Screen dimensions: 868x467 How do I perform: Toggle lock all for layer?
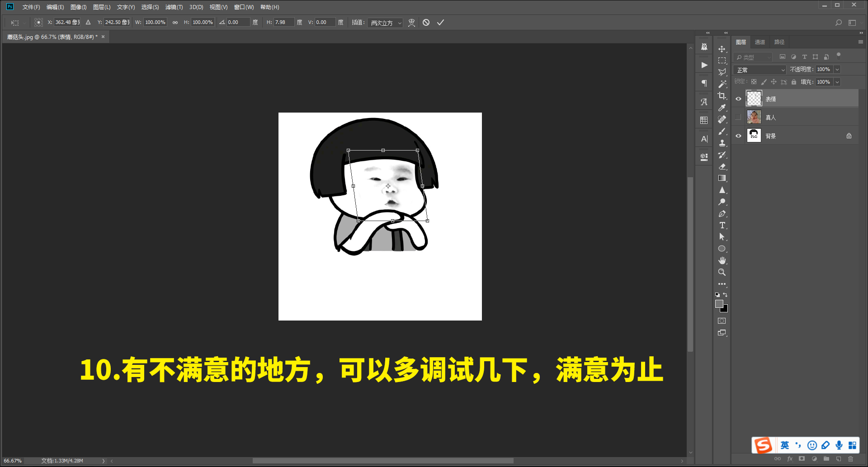[793, 82]
